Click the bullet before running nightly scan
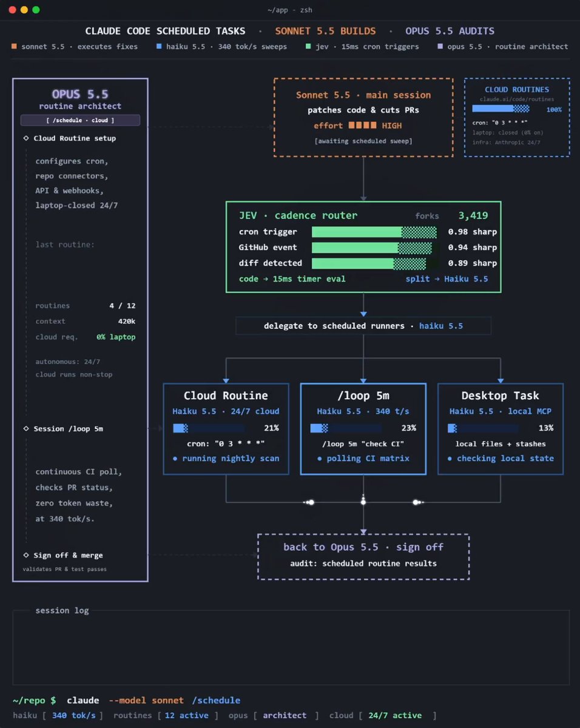This screenshot has height=728, width=580. coord(175,459)
